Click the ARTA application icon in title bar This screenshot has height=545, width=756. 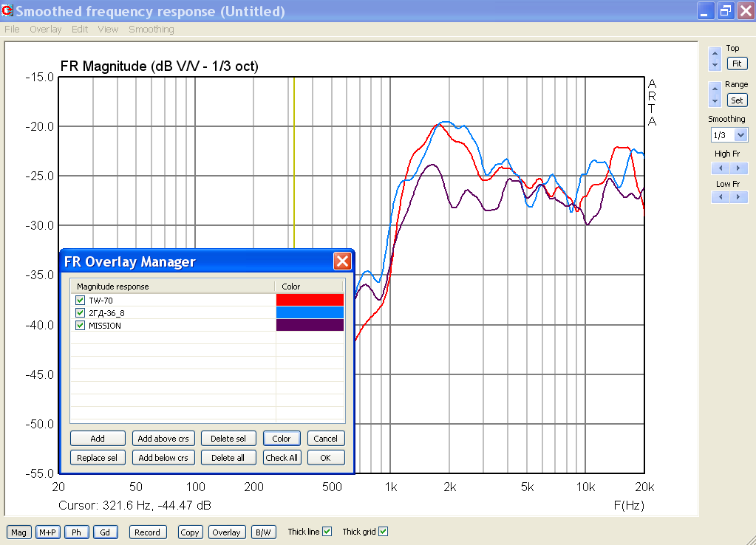(7, 10)
